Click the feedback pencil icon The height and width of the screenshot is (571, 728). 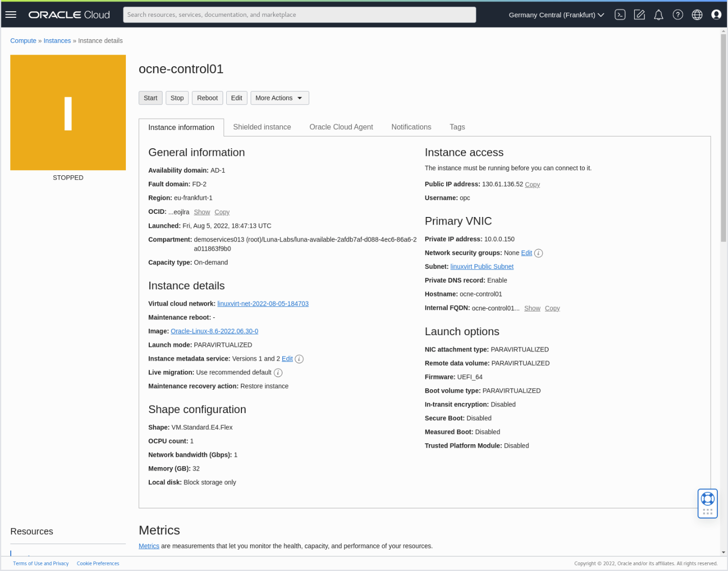click(x=639, y=14)
